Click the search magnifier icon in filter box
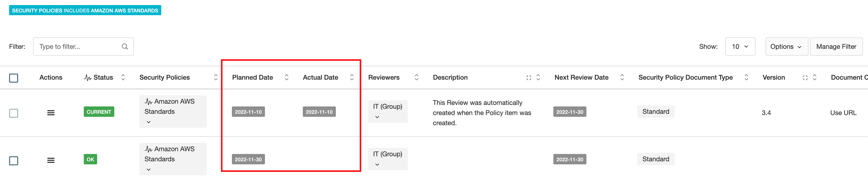The height and width of the screenshot is (179, 868). pyautogui.click(x=125, y=47)
